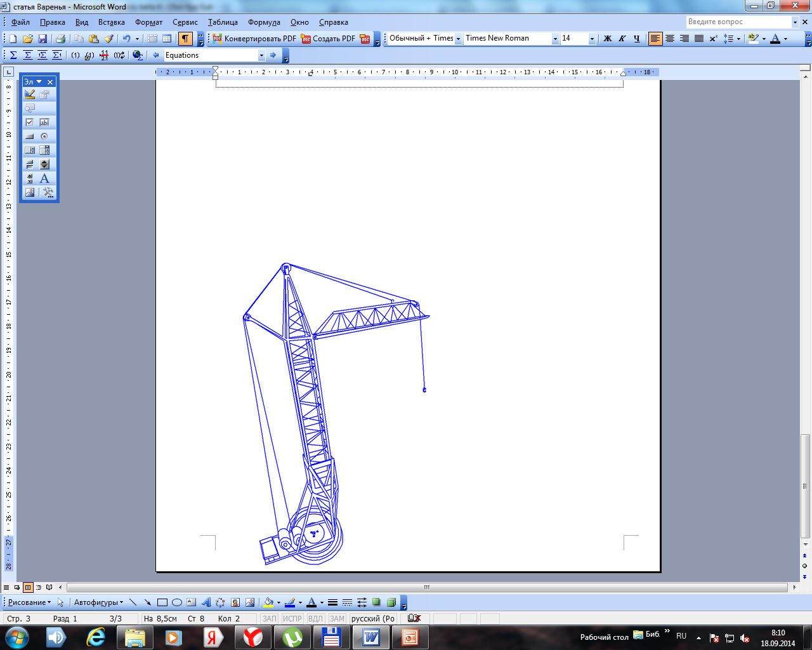Click the Fill Color paint bucket swatch
The image size is (812, 650).
[x=269, y=602]
